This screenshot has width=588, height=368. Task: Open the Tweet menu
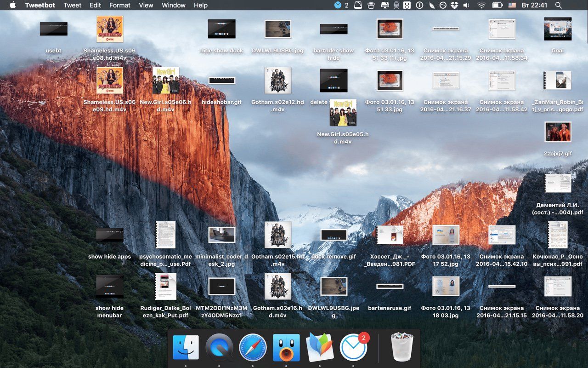point(72,5)
